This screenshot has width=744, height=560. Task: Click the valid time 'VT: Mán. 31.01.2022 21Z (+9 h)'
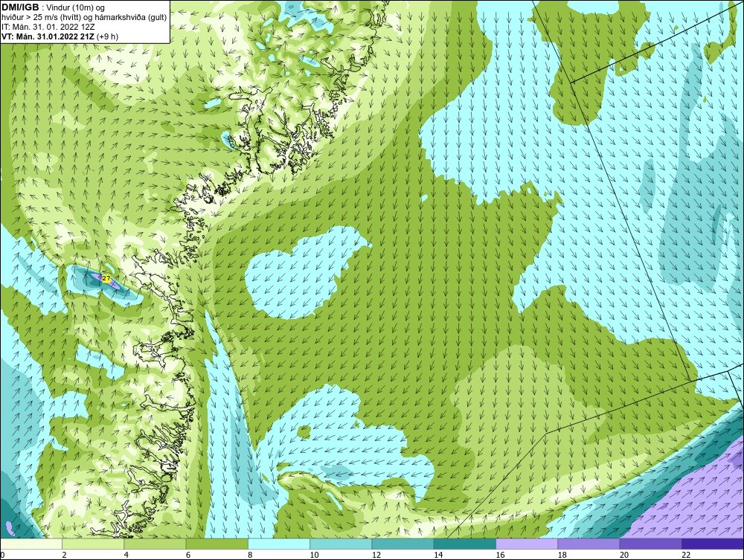coord(60,36)
